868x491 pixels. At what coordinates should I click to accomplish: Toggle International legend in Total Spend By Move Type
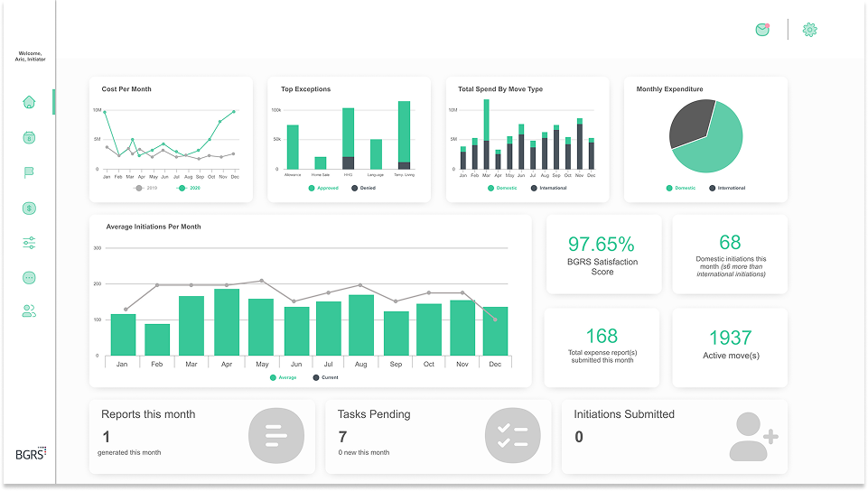(548, 188)
